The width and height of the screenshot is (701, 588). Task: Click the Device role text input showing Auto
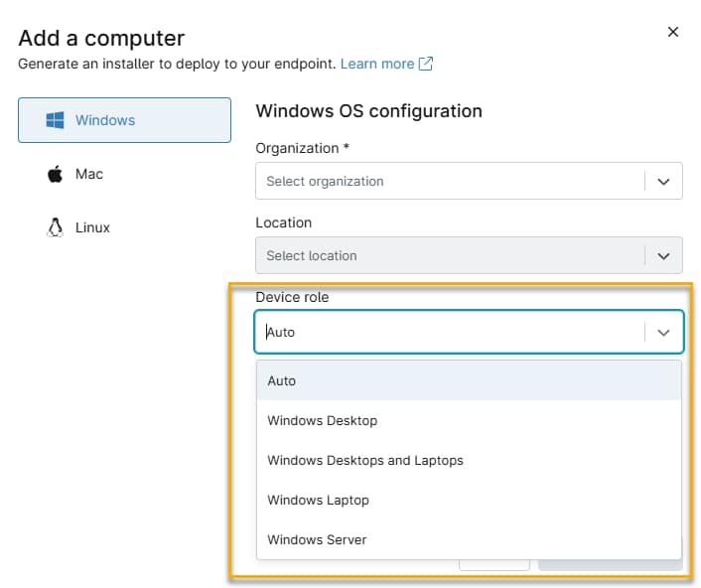[x=449, y=333]
